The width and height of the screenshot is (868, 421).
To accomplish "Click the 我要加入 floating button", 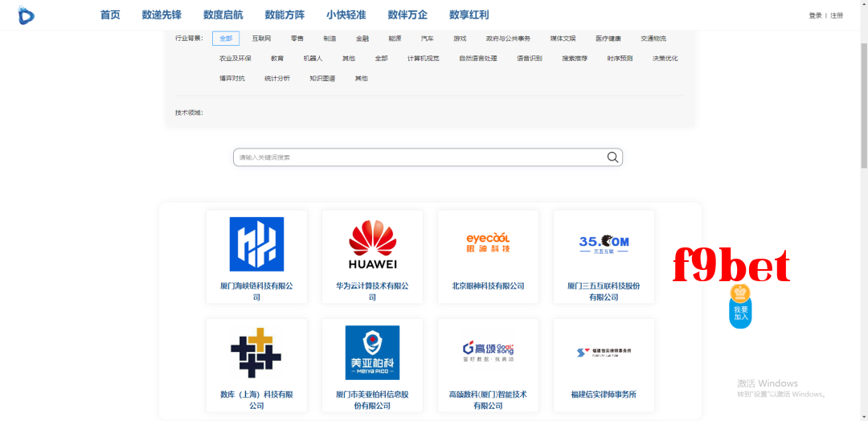I will (x=741, y=313).
